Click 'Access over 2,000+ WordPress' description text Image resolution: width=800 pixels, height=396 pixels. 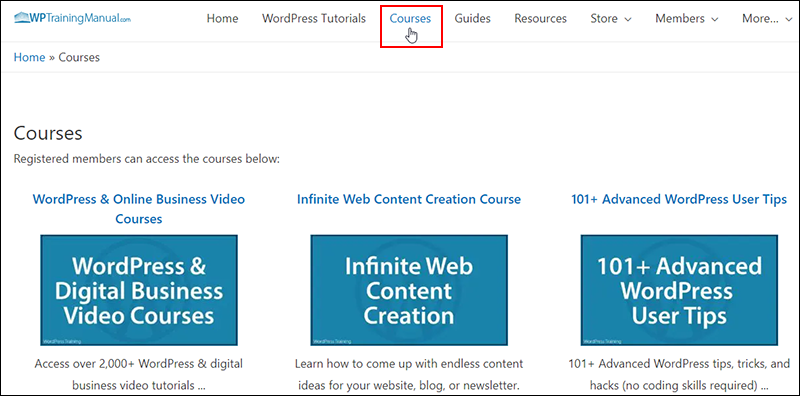(x=139, y=374)
